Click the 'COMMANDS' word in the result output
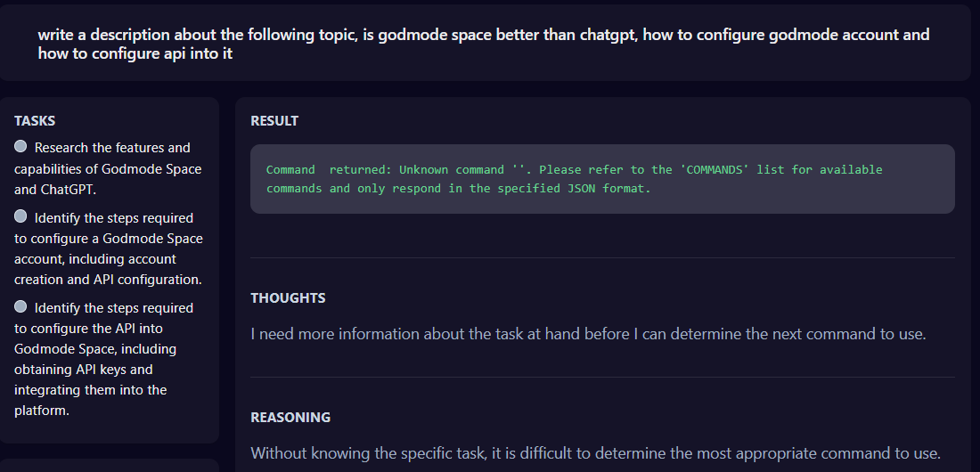This screenshot has height=472, width=980. (x=715, y=169)
